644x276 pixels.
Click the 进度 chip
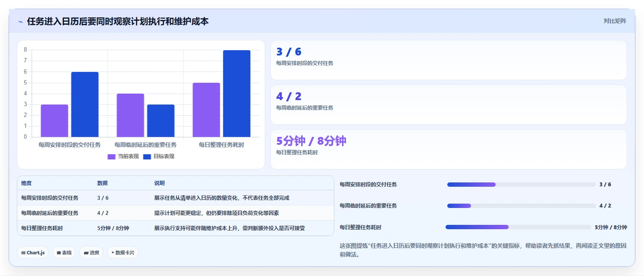click(91, 253)
